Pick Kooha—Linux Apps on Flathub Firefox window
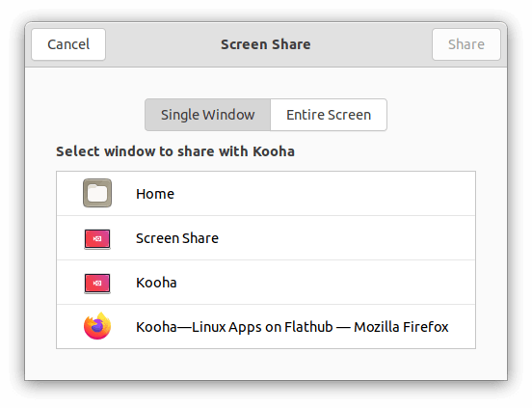The image size is (532, 408). 266,327
